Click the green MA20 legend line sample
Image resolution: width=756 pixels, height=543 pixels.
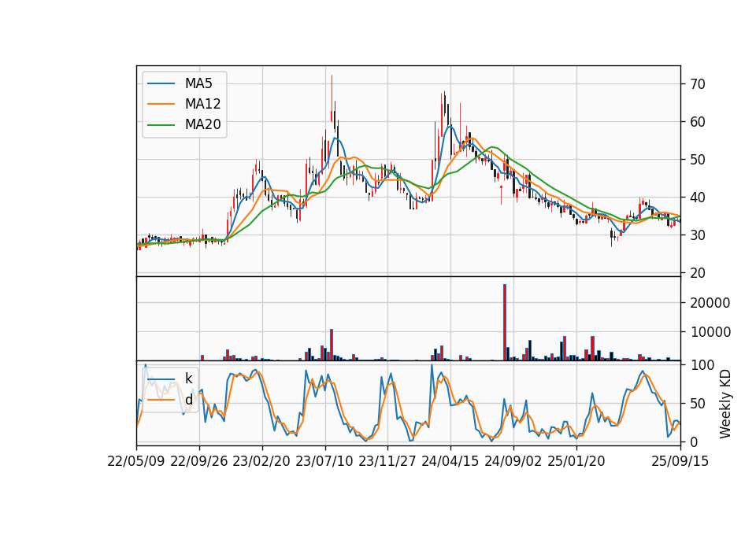click(161, 124)
